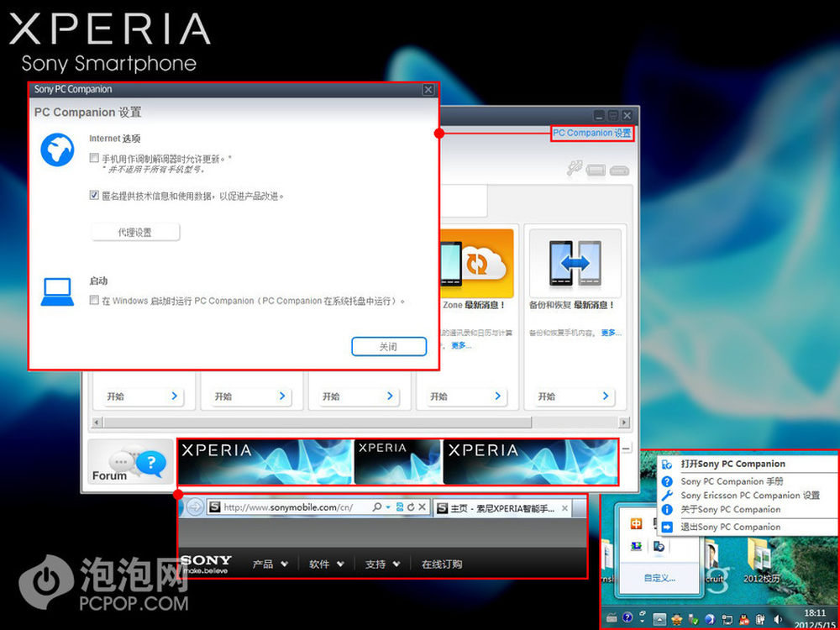
Task: Expand the 产品 navigation menu
Action: 270,564
